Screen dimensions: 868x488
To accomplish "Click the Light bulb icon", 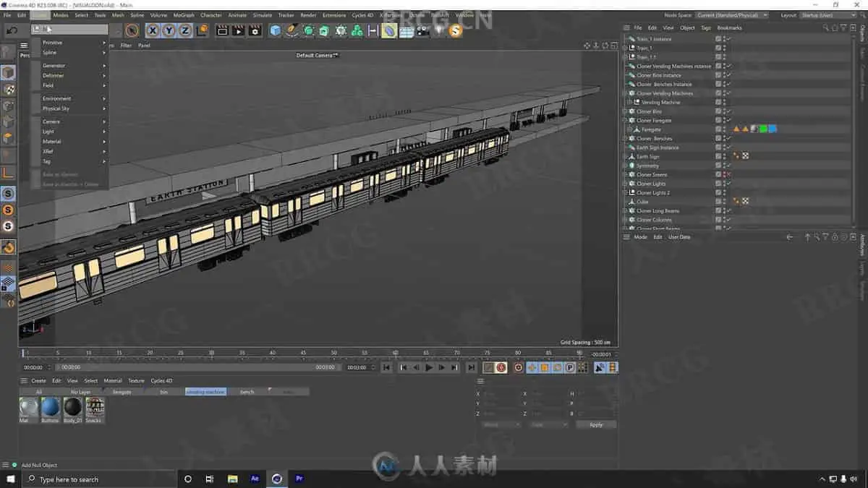I will [439, 30].
